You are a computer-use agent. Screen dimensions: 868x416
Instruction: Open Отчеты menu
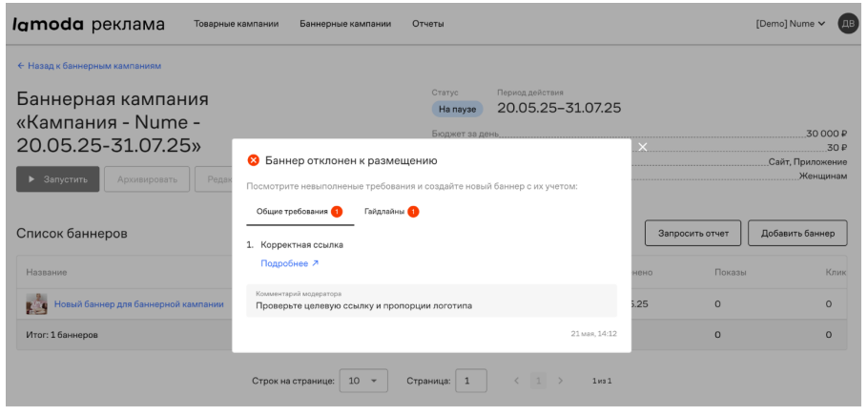click(x=428, y=24)
